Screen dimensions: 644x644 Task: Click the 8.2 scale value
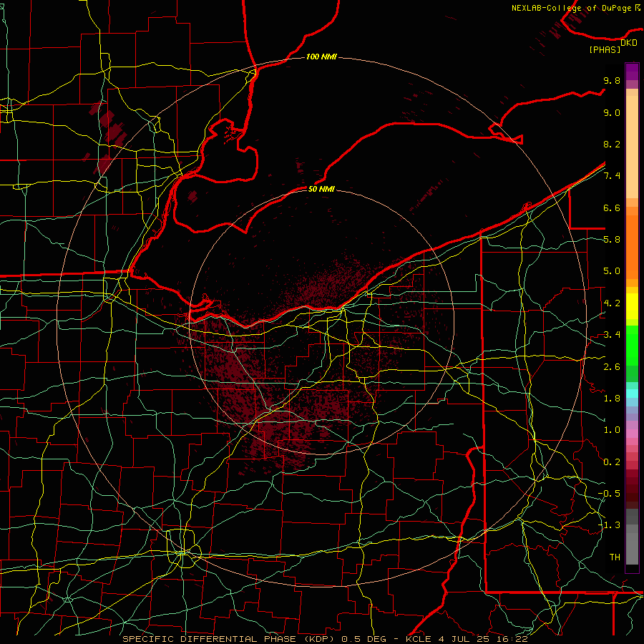click(612, 144)
